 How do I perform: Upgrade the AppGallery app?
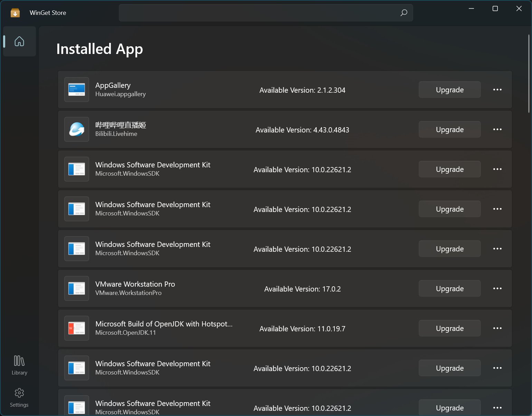[x=449, y=90]
